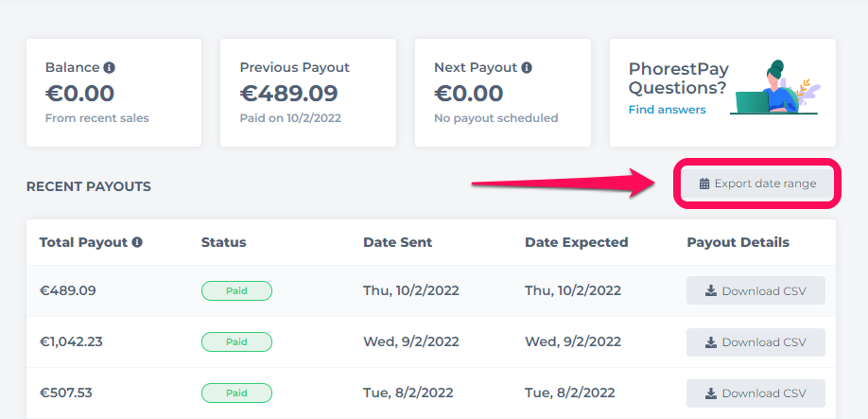Click the Status column header

coord(224,242)
